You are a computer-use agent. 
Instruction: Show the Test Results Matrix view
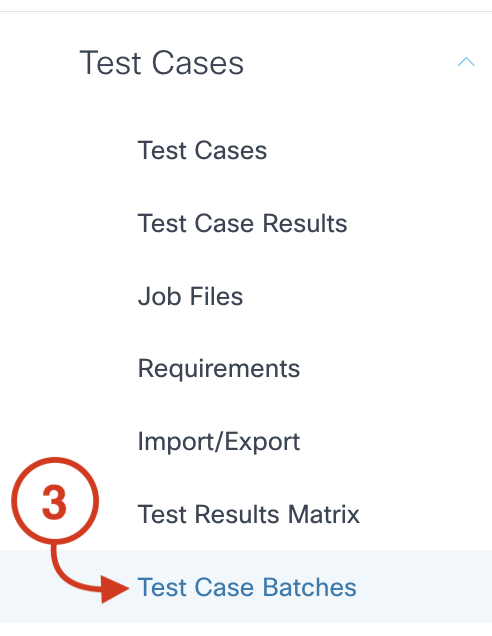[x=249, y=514]
